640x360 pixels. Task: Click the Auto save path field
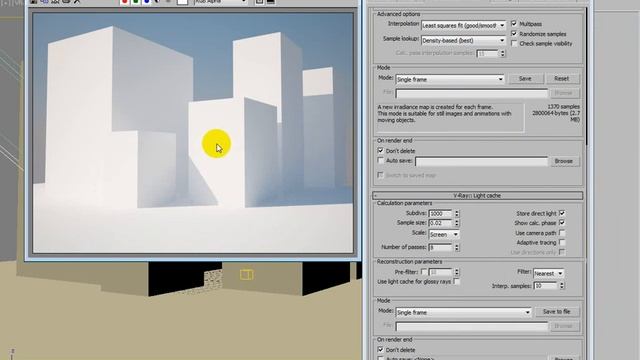pyautogui.click(x=482, y=162)
